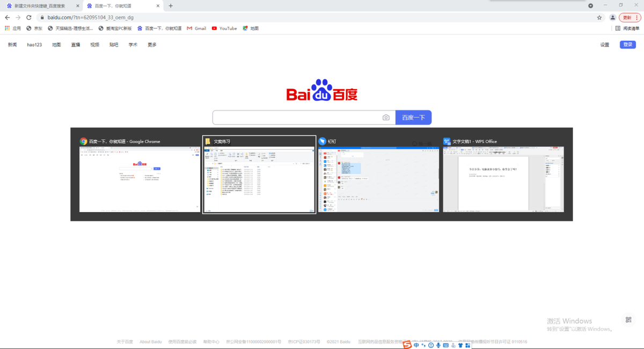
Task: Click the Baidu QR code icon
Action: pyautogui.click(x=628, y=320)
